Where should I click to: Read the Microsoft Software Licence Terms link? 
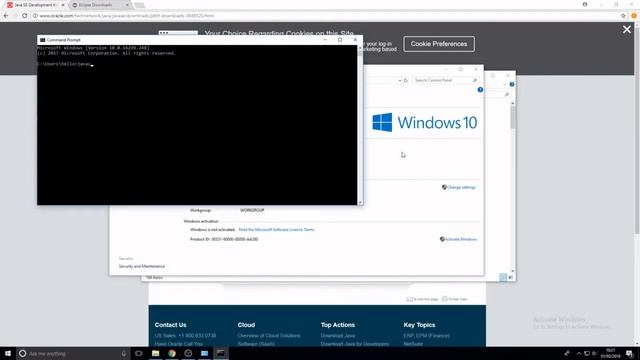[x=276, y=230]
